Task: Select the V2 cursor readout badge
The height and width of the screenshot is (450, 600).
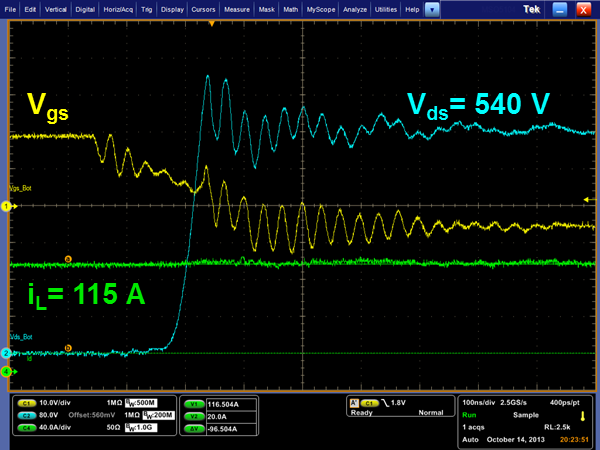Action: point(191,412)
